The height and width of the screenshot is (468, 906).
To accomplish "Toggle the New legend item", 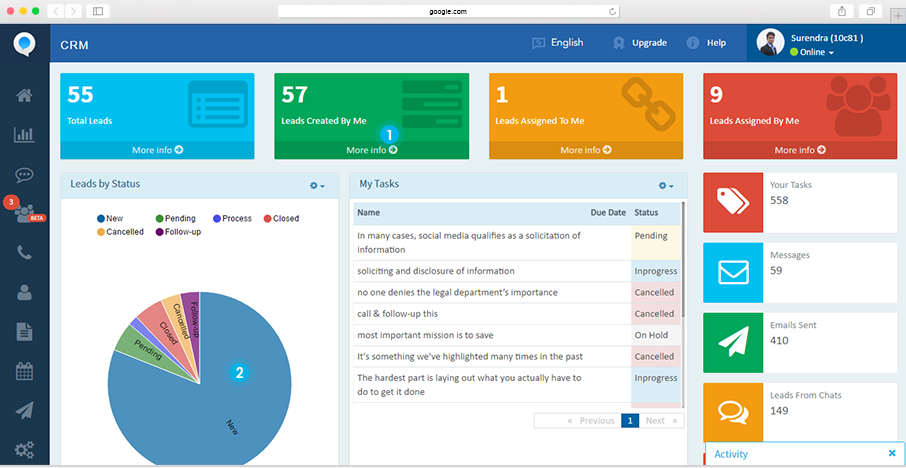I will pyautogui.click(x=110, y=218).
